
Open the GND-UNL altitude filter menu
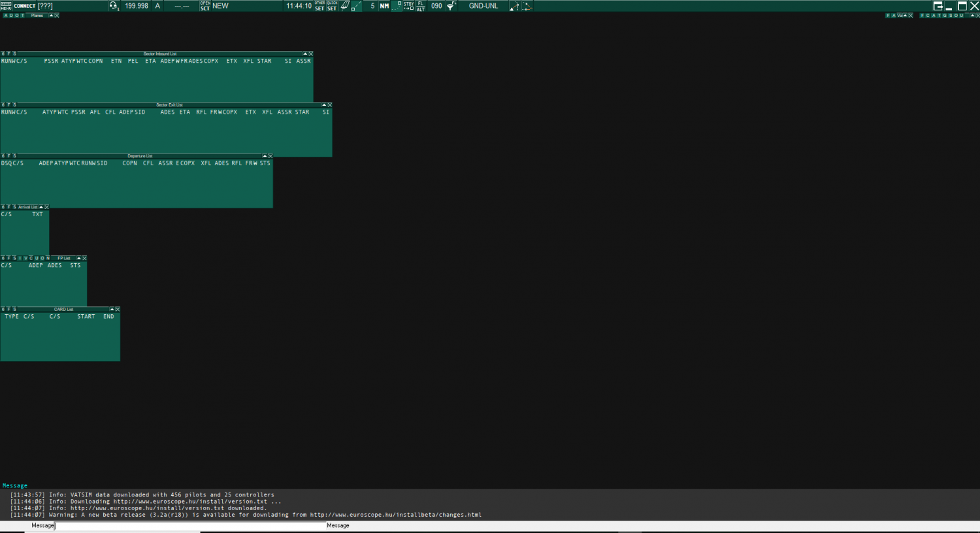pyautogui.click(x=483, y=6)
